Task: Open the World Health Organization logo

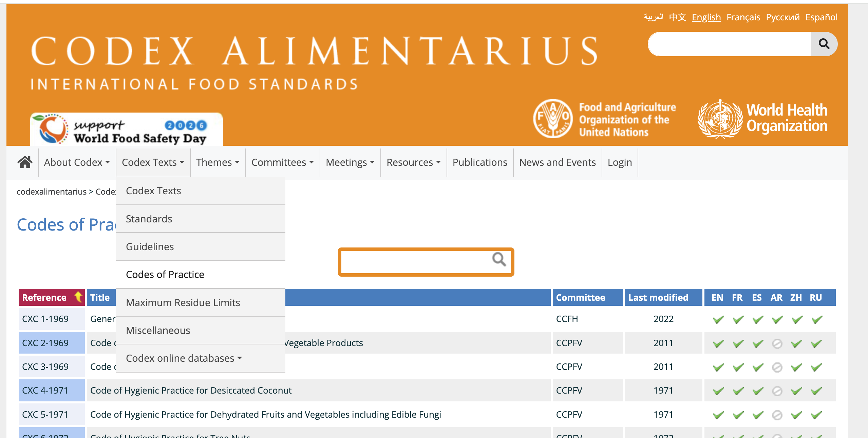Action: [762, 119]
